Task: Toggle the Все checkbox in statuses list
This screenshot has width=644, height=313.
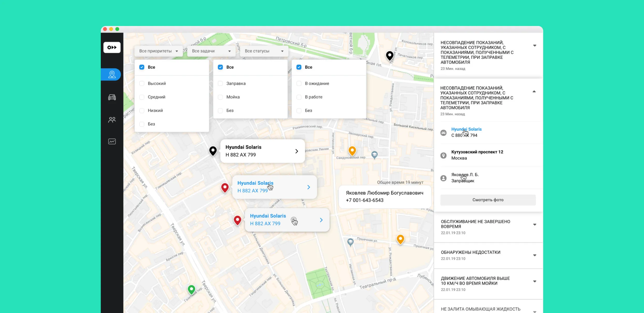Action: [299, 67]
